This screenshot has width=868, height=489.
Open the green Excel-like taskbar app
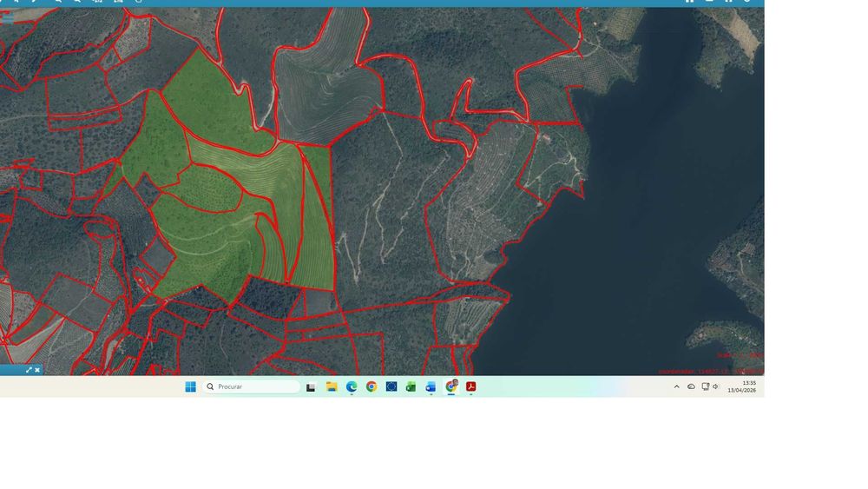[x=411, y=387]
